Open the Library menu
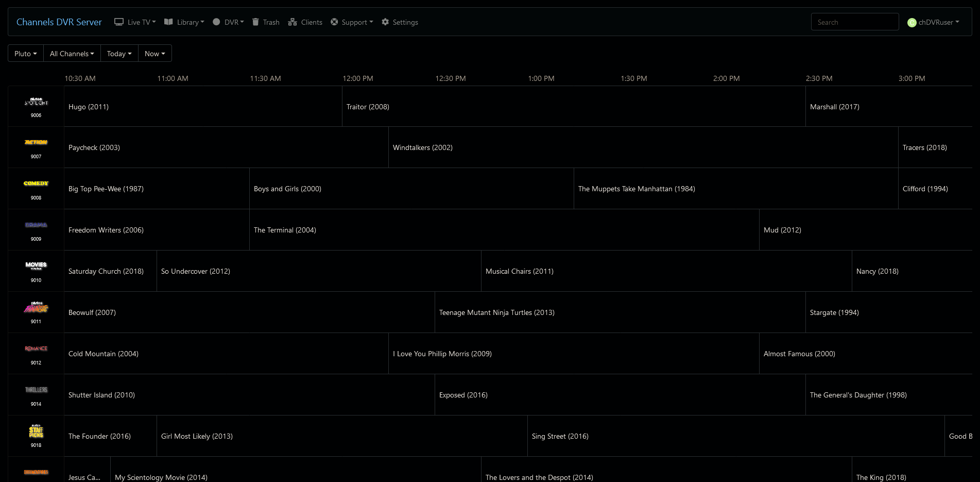Viewport: 980px width, 482px height. [184, 22]
